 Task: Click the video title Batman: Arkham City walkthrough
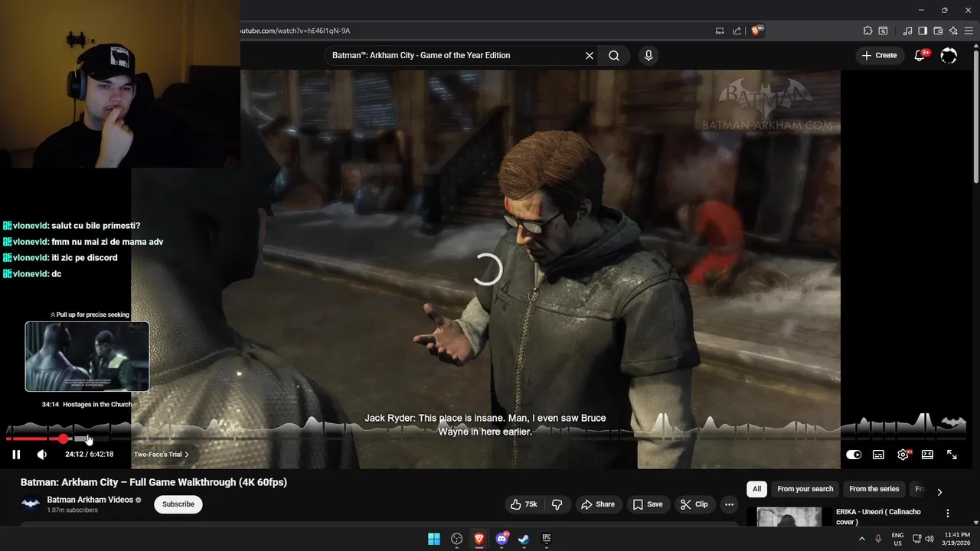pyautogui.click(x=154, y=482)
